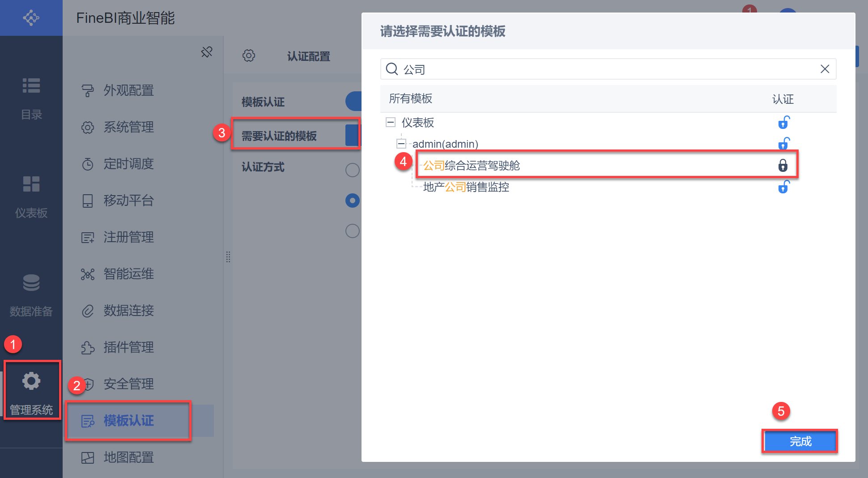
Task: Grab the panel resize handle dots
Action: click(x=228, y=257)
